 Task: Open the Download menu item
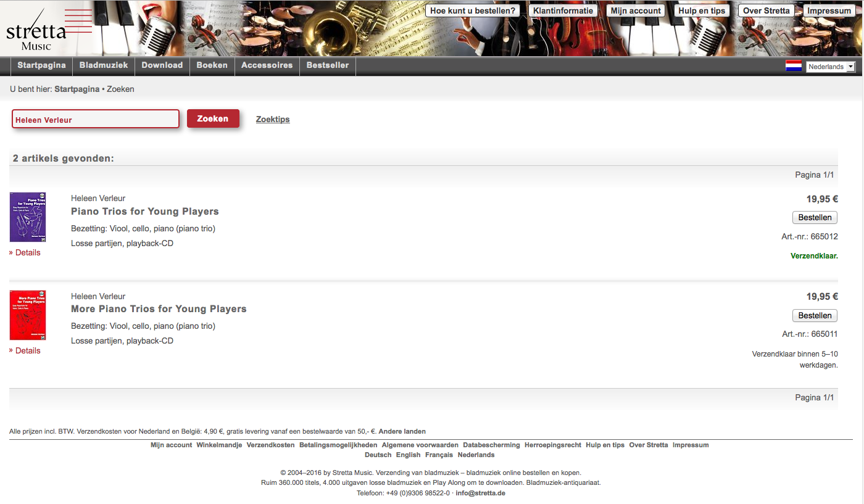point(162,65)
